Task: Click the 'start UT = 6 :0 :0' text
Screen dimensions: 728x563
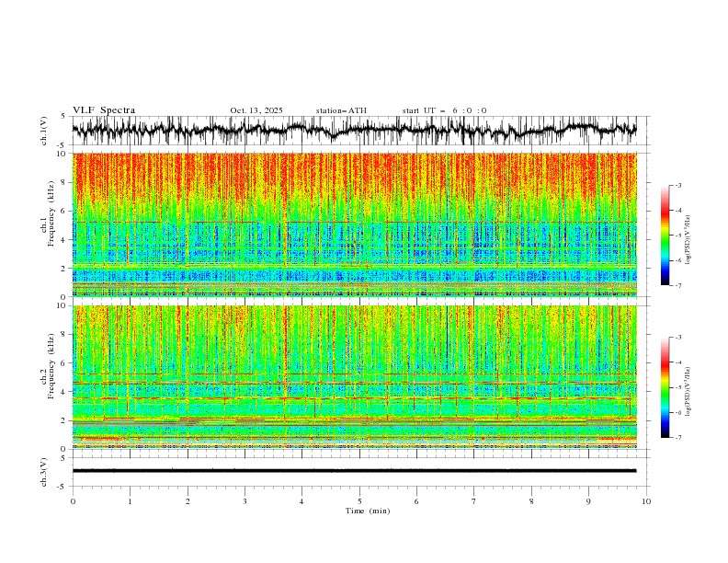Action: (x=444, y=110)
